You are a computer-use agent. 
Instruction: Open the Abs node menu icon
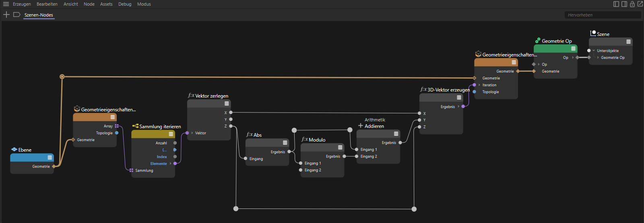[x=285, y=143]
